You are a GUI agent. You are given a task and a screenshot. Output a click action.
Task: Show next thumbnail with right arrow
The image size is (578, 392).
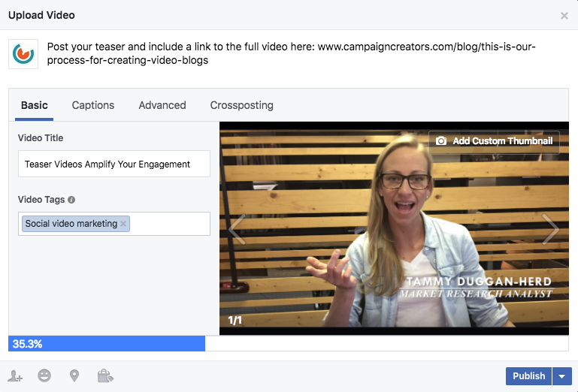[x=550, y=229]
